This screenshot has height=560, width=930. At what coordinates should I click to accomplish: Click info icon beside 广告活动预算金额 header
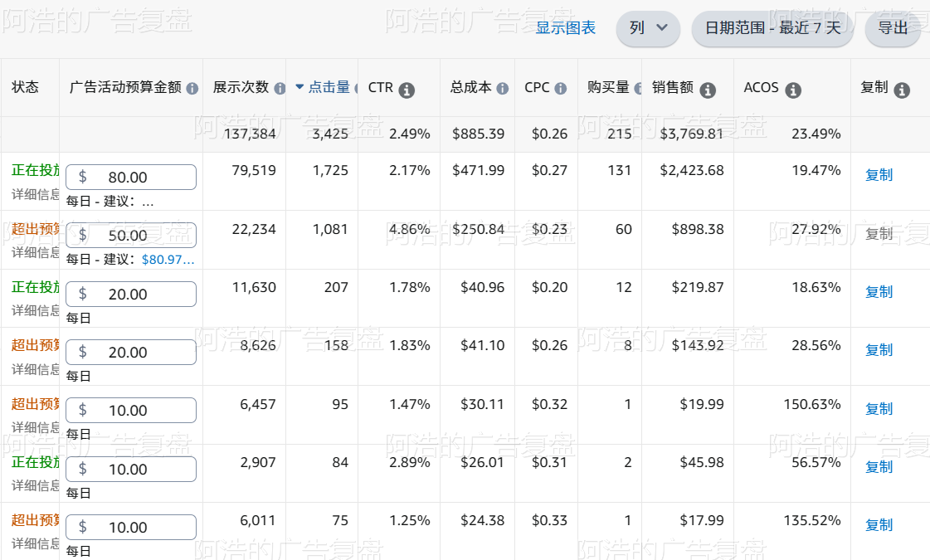click(x=192, y=89)
